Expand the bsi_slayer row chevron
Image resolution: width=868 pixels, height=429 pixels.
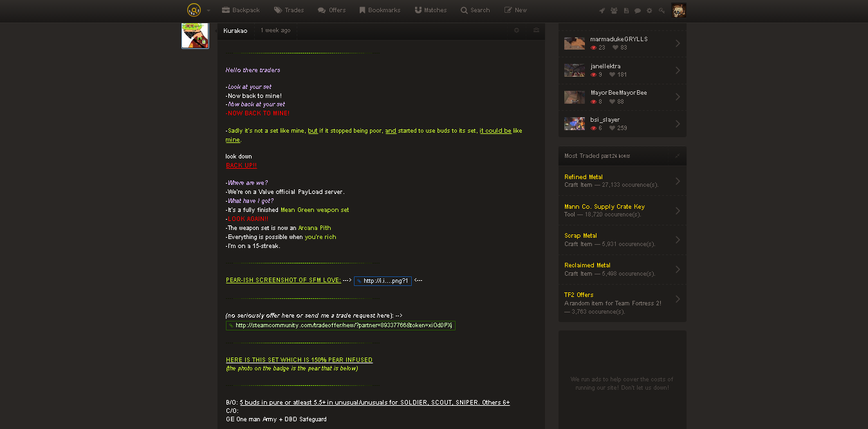pos(678,124)
